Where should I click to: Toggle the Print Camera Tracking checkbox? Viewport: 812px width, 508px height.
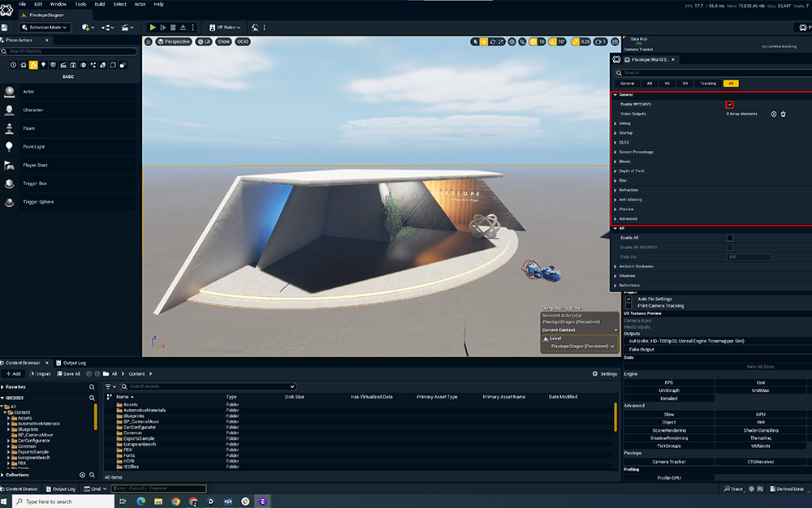pyautogui.click(x=628, y=306)
